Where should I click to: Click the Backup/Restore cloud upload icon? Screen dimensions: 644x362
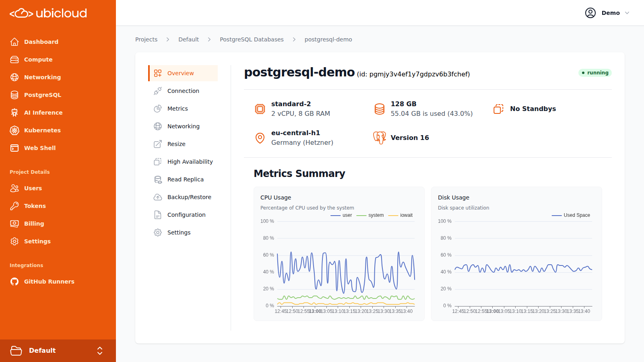click(x=158, y=197)
